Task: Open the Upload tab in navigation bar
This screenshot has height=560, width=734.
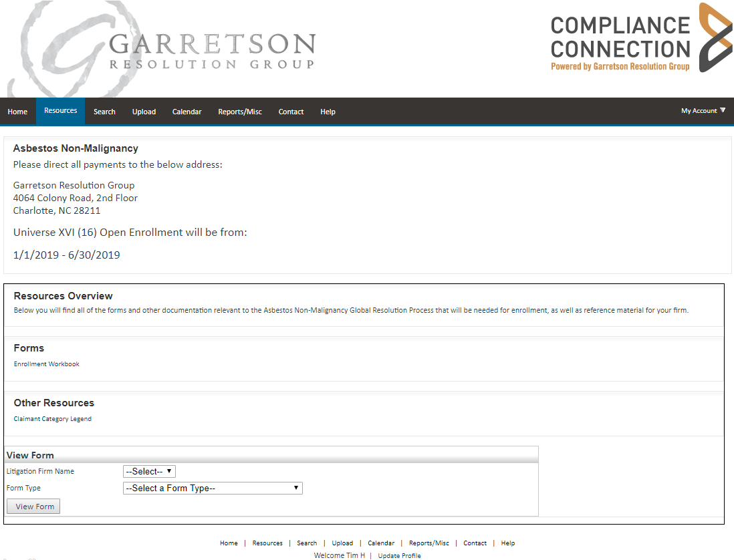Action: (x=144, y=112)
